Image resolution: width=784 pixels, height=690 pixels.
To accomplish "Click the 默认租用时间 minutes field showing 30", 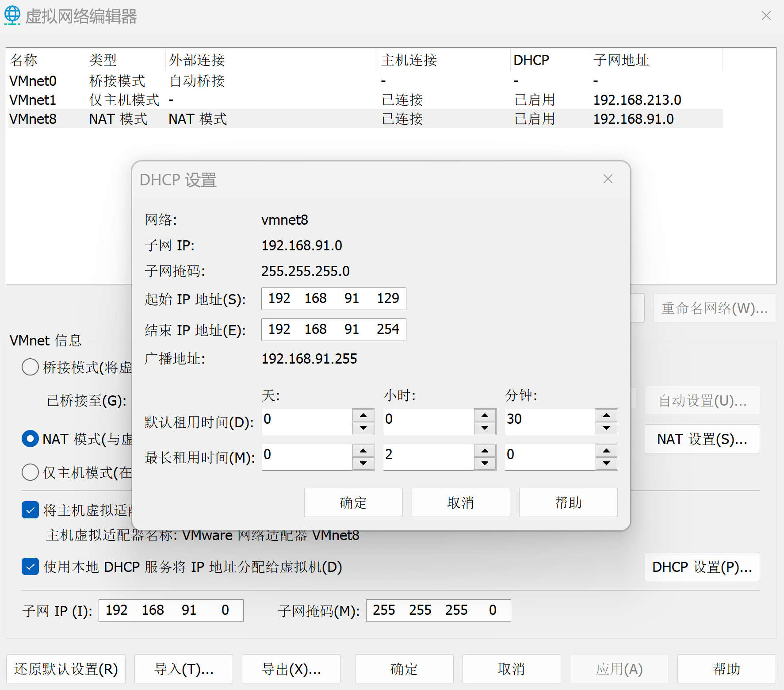I will click(550, 422).
